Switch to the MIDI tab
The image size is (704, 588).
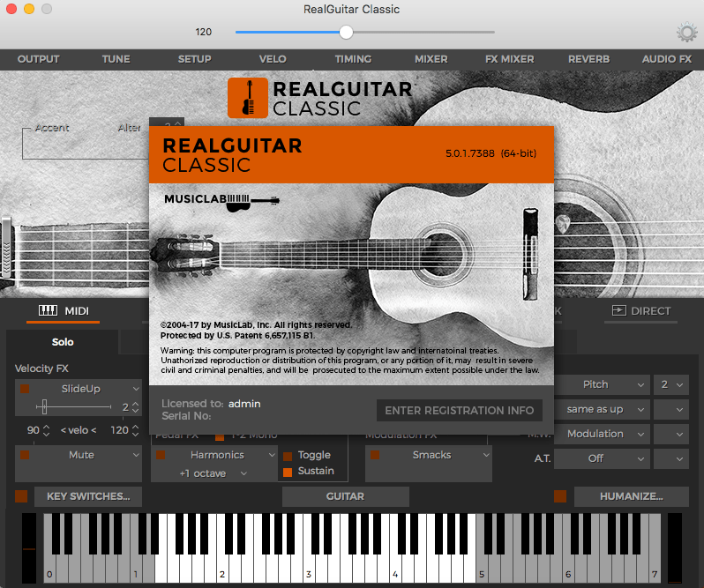tap(64, 311)
